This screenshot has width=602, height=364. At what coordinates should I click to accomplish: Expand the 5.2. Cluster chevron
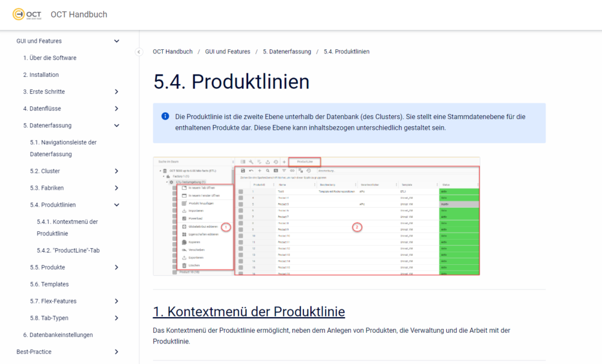(116, 171)
